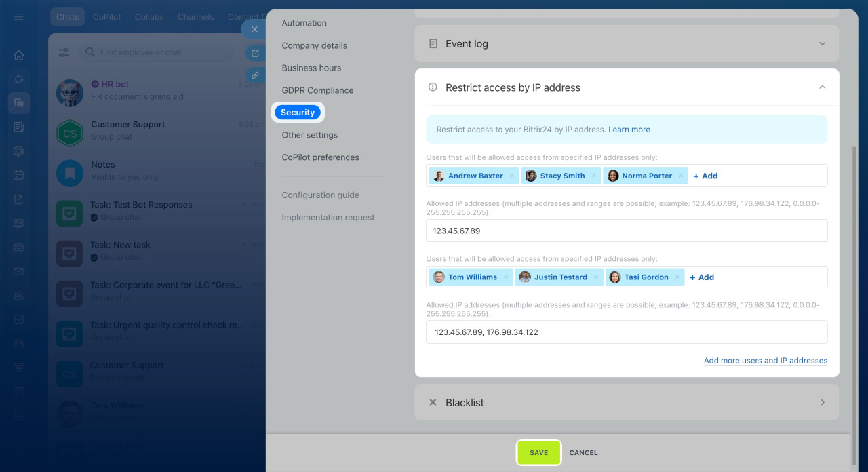This screenshot has width=868, height=472.
Task: Expand the Blacklist section
Action: [822, 402]
